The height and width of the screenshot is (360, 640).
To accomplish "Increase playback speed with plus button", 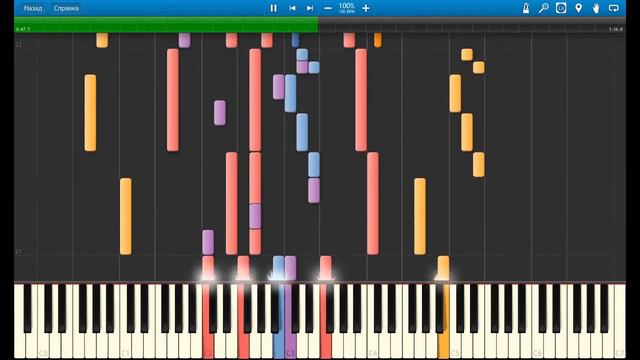I will tap(366, 8).
